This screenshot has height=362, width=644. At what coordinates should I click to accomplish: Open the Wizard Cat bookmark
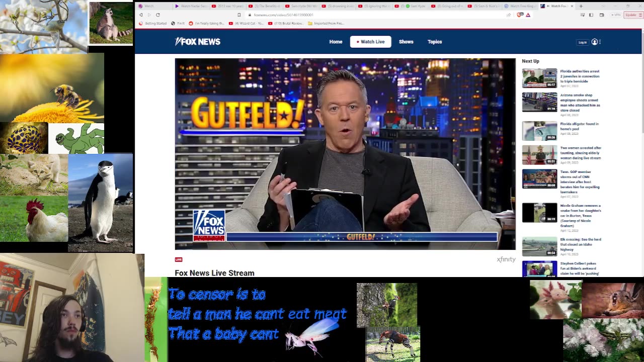(x=246, y=23)
